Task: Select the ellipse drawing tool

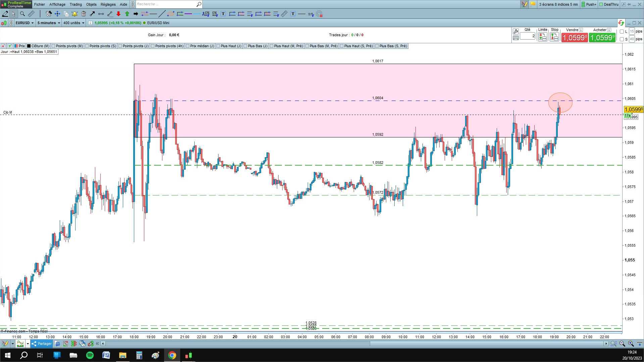Action: [x=171, y=14]
